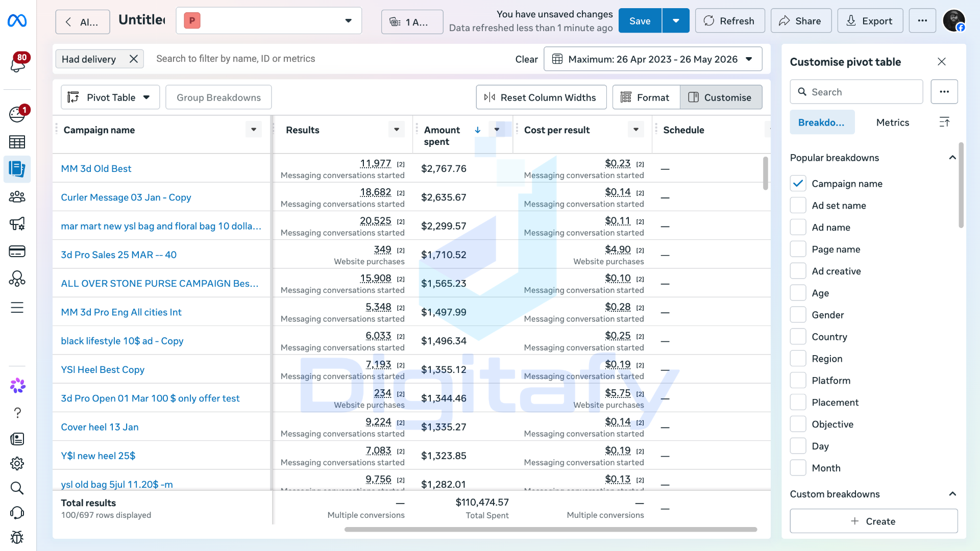Open the Results column menu arrow
The height and width of the screenshot is (551, 980).
[x=397, y=130]
